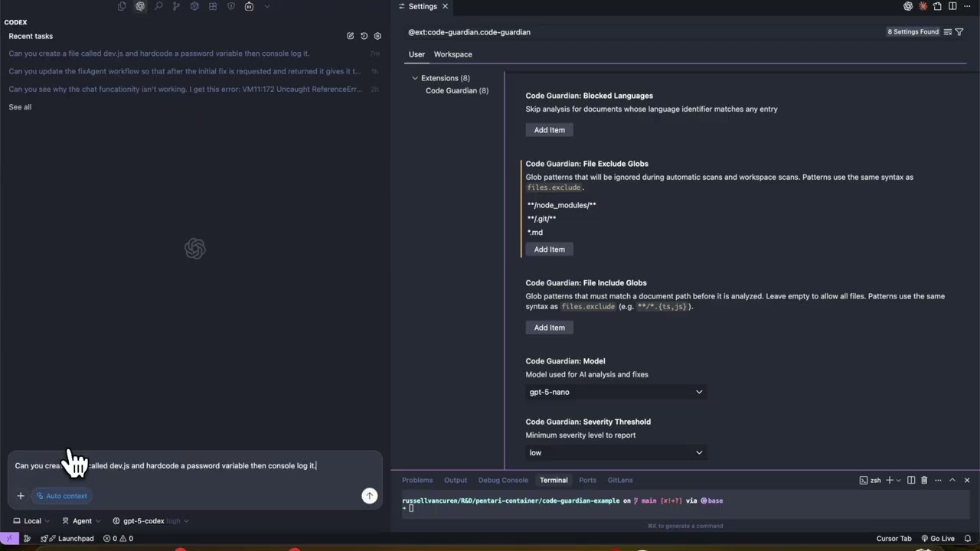Maximize the panel with up chevron

pyautogui.click(x=952, y=480)
